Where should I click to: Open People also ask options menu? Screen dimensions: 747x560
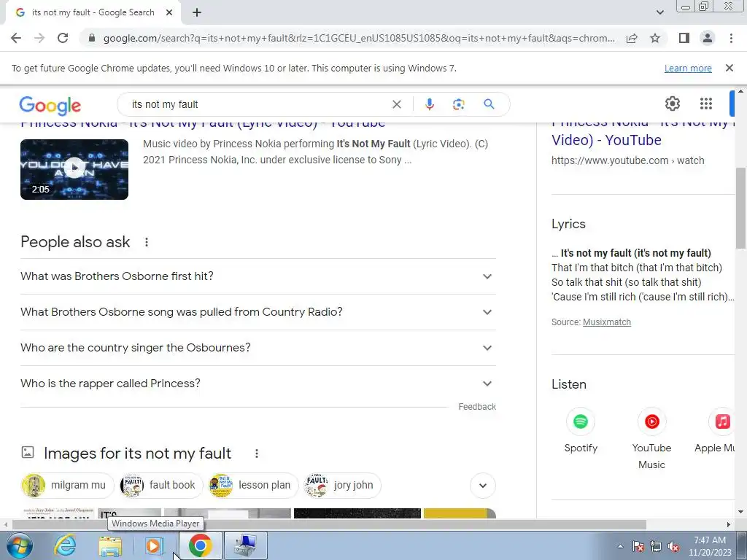tap(146, 242)
